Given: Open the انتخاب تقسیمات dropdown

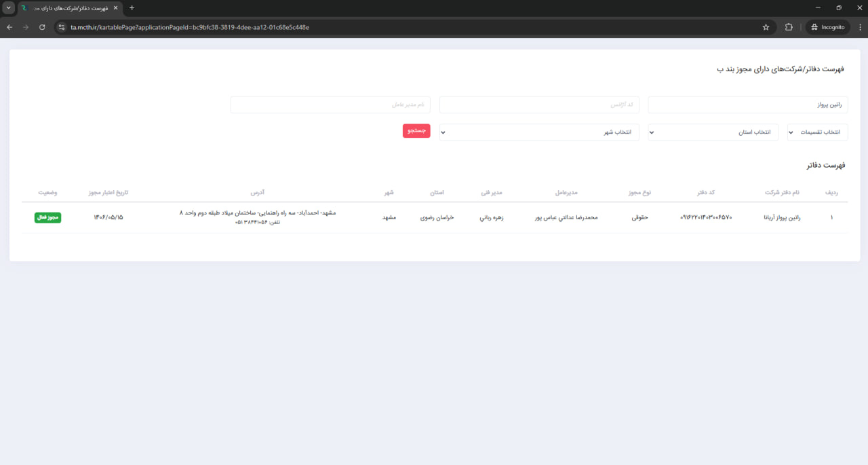Looking at the screenshot, I should 817,132.
